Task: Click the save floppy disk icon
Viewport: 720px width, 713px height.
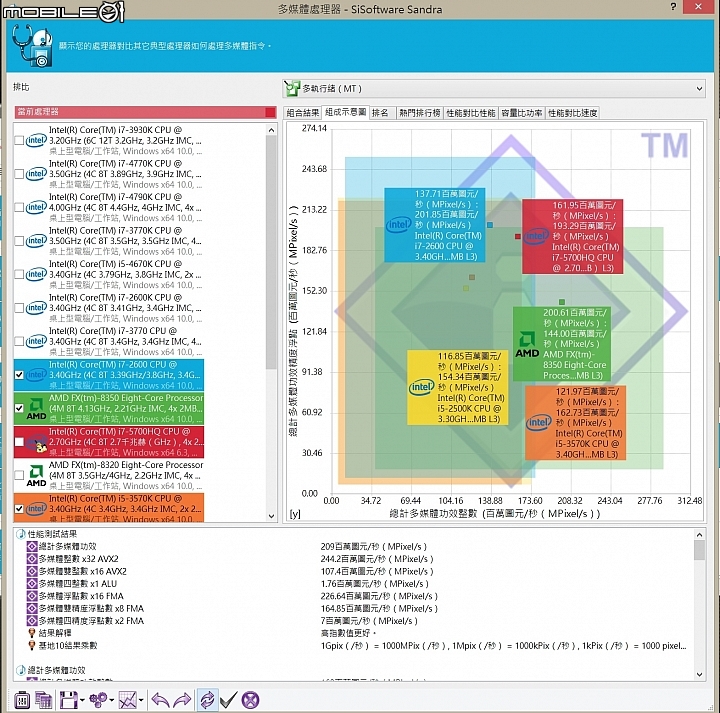Action: 68,700
